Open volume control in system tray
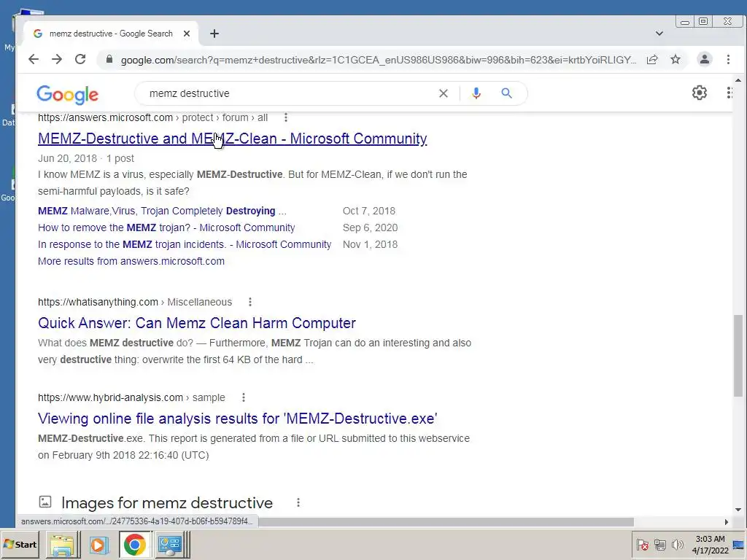The width and height of the screenshot is (747, 560). pyautogui.click(x=677, y=544)
